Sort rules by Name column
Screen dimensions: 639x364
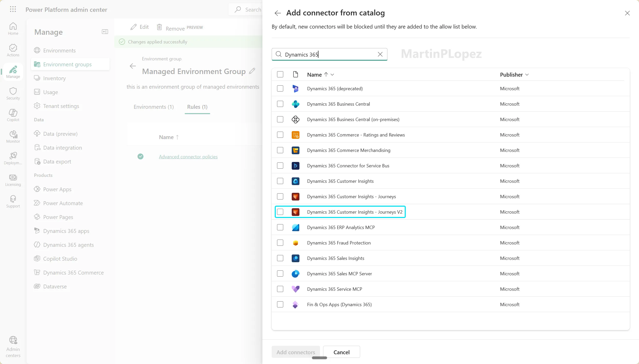169,137
